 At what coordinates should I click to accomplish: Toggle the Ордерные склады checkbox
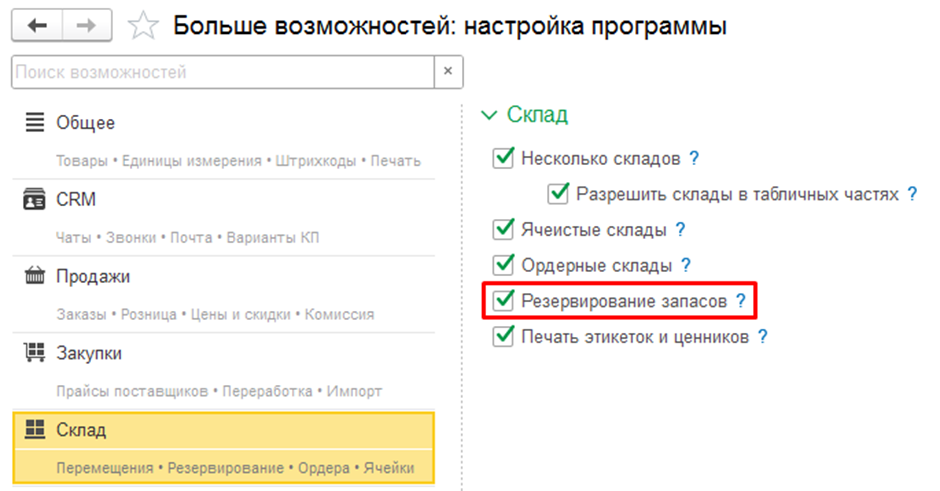503,265
